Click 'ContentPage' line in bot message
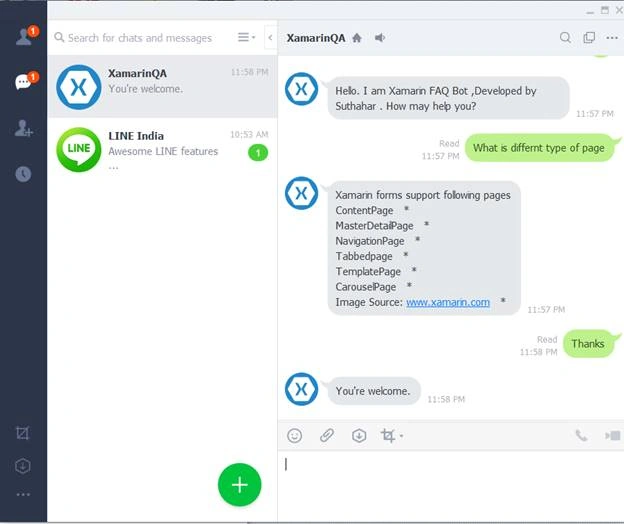Image resolution: width=624 pixels, height=524 pixels. [x=364, y=210]
